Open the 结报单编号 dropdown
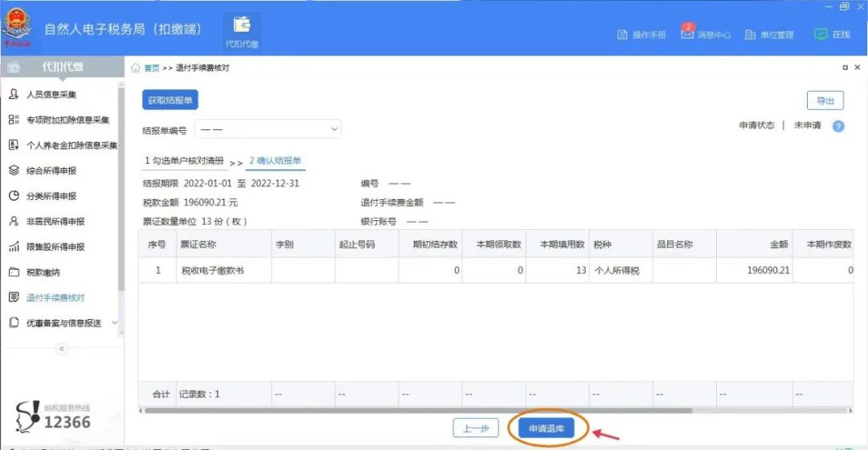 (268, 129)
